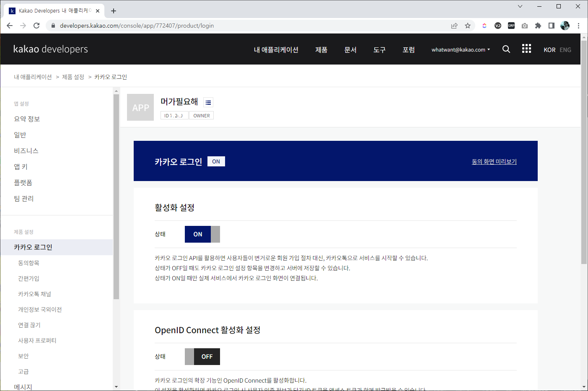Click the app ID badge
The width and height of the screenshot is (588, 391).
[174, 116]
